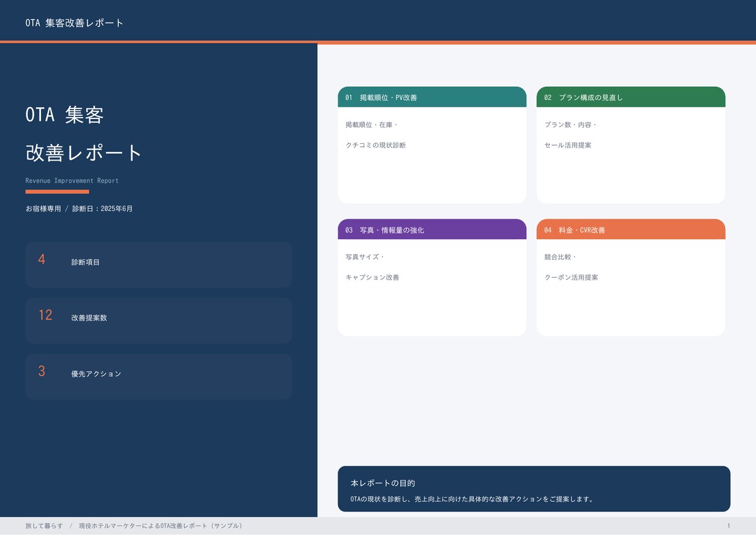This screenshot has width=756, height=535.
Task: Select the "優先アクション" label
Action: click(x=96, y=374)
